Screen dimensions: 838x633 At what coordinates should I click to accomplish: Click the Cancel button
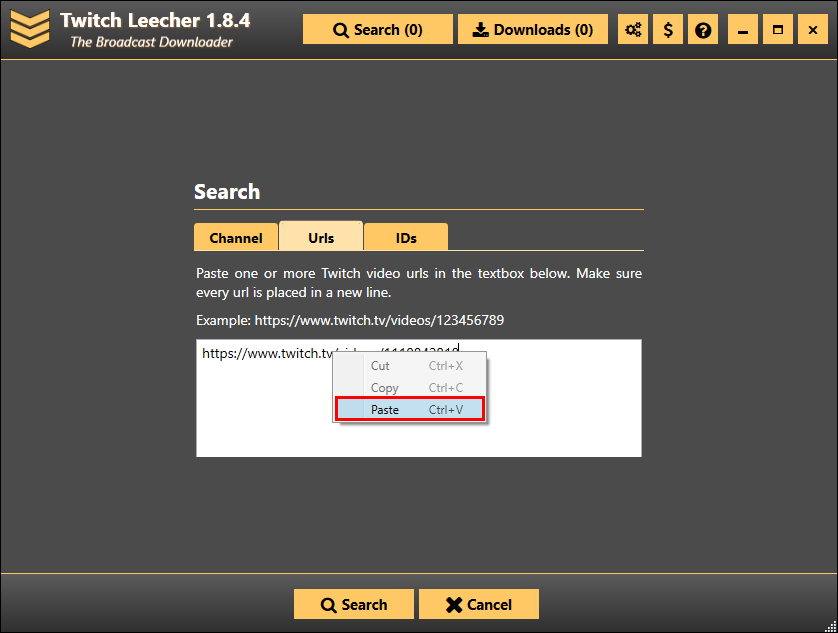click(x=479, y=604)
